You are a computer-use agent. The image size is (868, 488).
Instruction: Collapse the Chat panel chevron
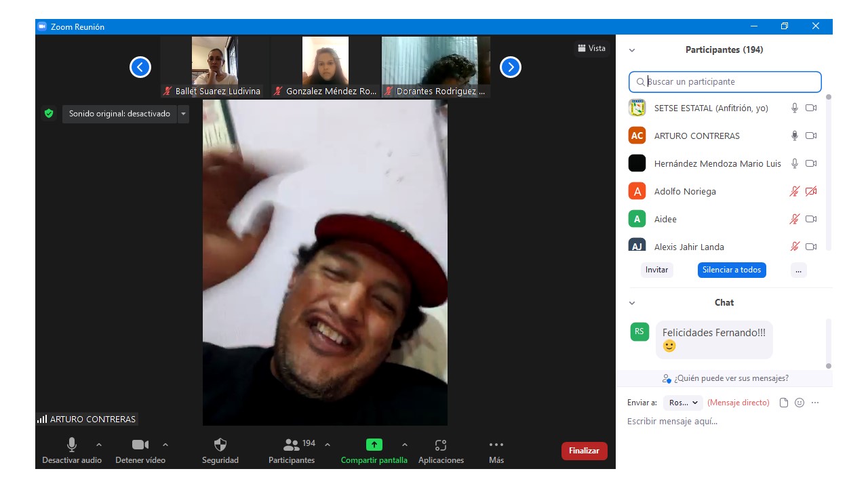(x=632, y=303)
